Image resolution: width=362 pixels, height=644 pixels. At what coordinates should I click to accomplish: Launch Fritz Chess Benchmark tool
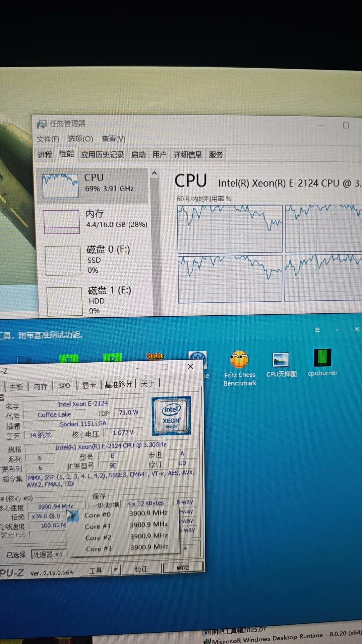point(239,361)
